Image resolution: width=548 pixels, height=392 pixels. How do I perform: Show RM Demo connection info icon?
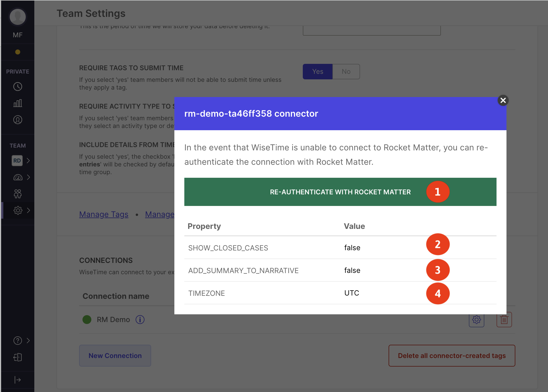coord(140,320)
